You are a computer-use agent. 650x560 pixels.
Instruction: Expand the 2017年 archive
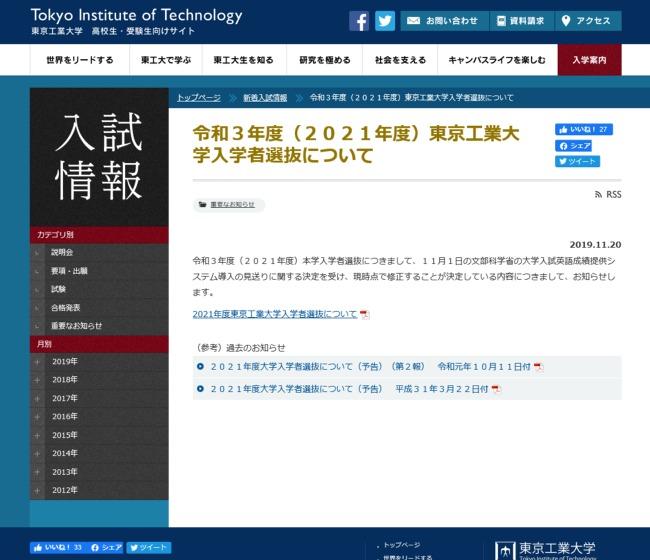pos(99,398)
